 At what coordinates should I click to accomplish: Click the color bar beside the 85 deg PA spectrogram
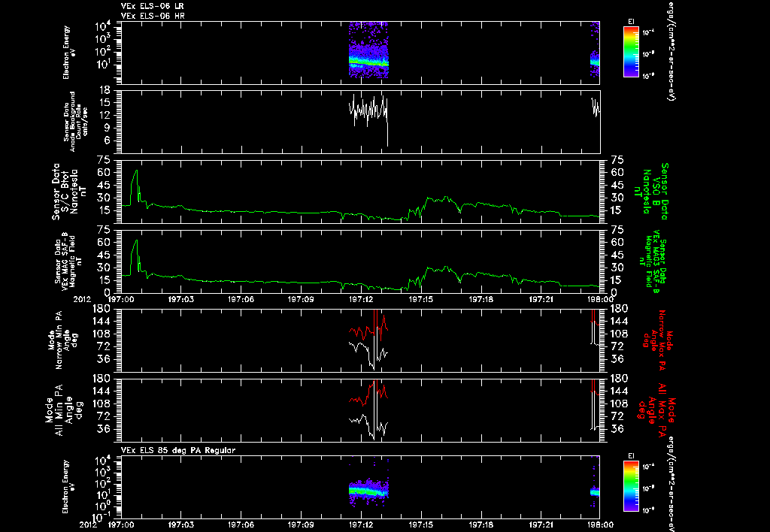pyautogui.click(x=631, y=486)
